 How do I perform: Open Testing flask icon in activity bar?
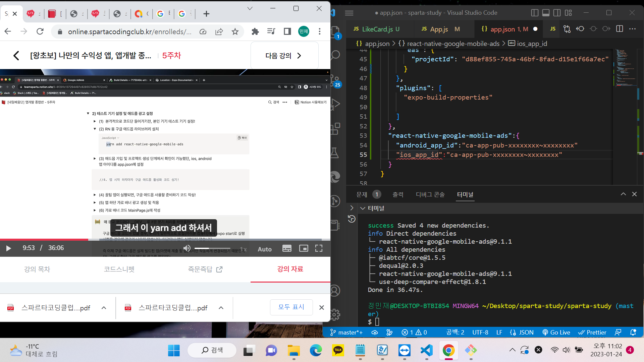click(335, 153)
